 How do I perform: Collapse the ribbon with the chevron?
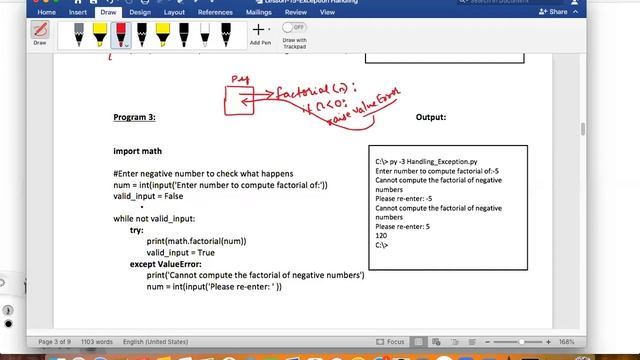click(576, 12)
